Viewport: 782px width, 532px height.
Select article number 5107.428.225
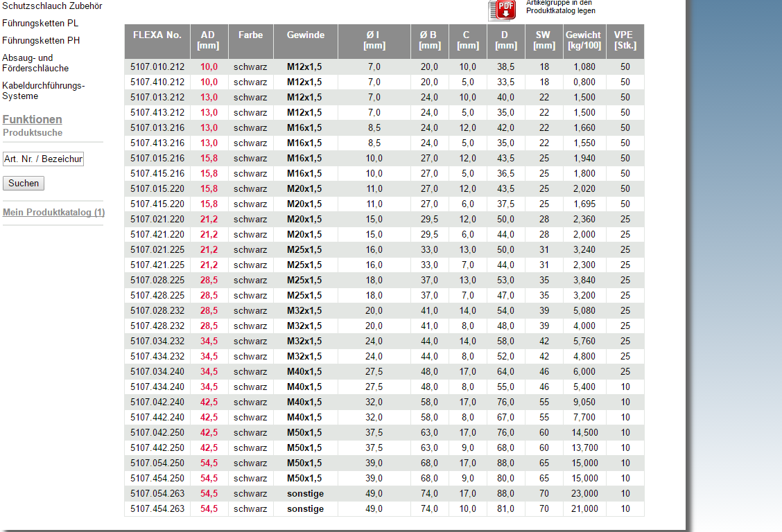pyautogui.click(x=157, y=295)
